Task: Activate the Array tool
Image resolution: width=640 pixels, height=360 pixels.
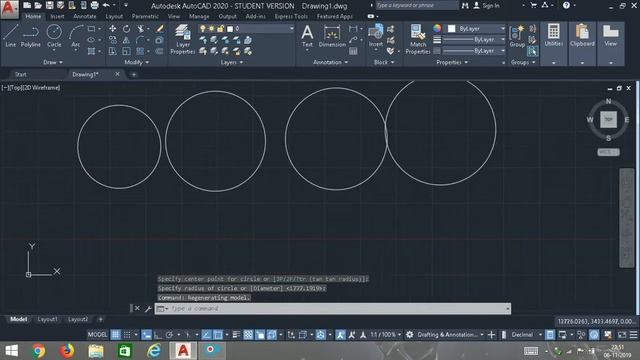Action: [x=140, y=51]
